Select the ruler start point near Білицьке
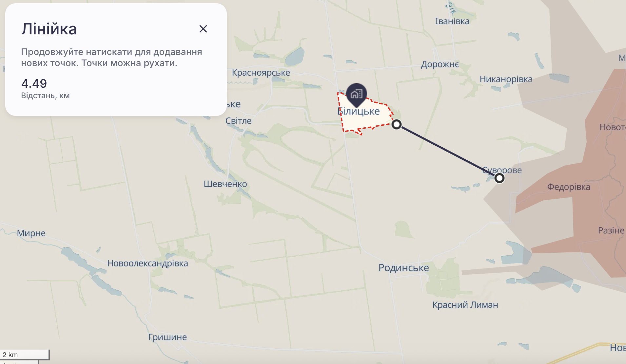This screenshot has height=364, width=626. click(397, 124)
